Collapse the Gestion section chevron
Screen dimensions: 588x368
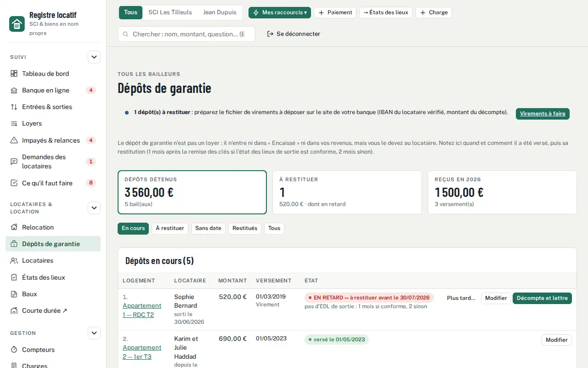click(x=94, y=333)
